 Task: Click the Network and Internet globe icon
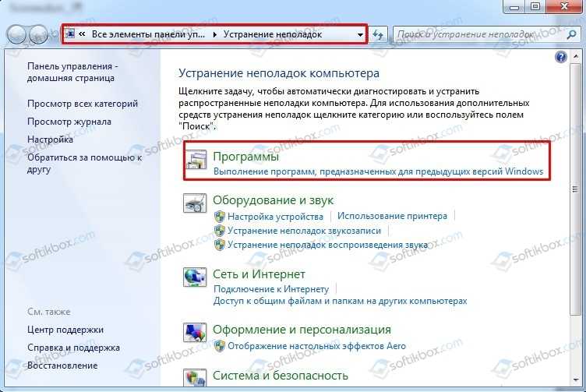pyautogui.click(x=194, y=277)
